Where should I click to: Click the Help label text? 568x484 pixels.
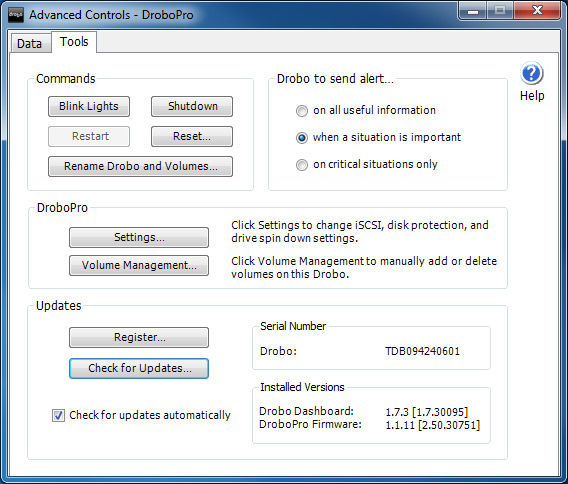pos(532,96)
